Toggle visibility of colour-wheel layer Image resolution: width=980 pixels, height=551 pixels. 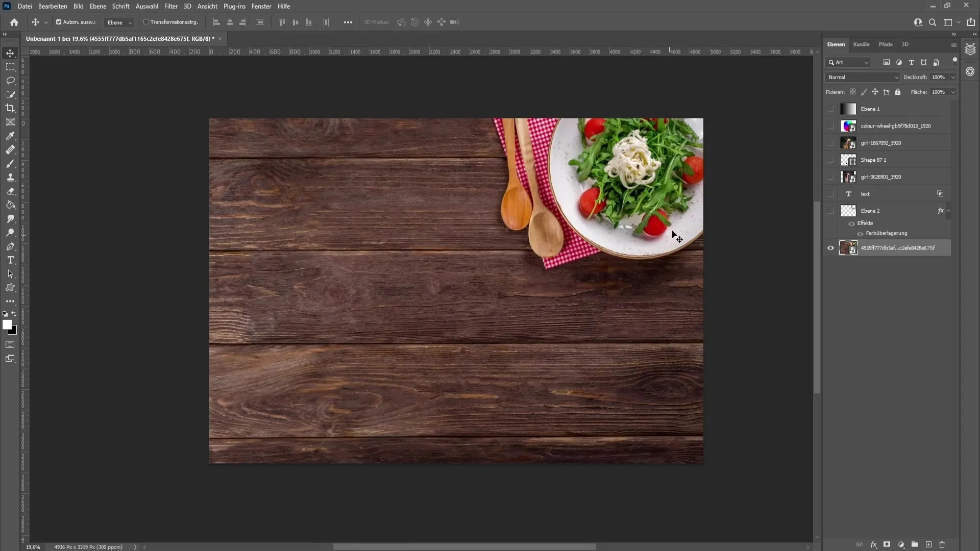click(x=830, y=126)
